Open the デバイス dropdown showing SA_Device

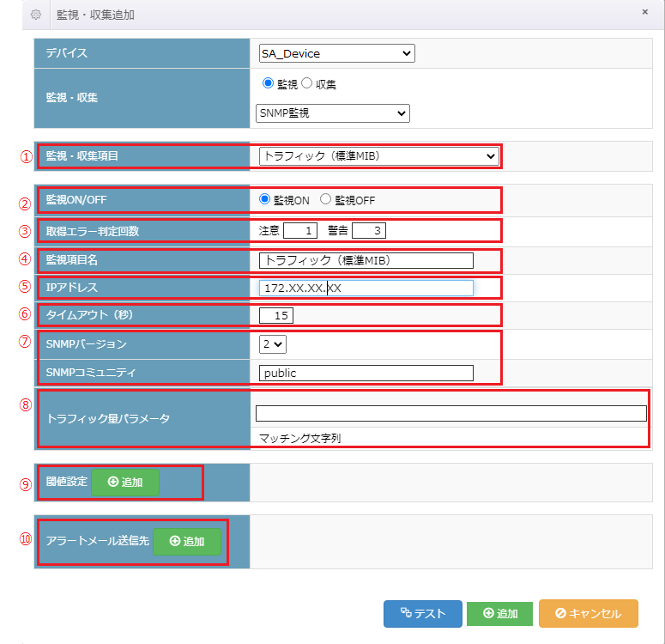click(336, 54)
